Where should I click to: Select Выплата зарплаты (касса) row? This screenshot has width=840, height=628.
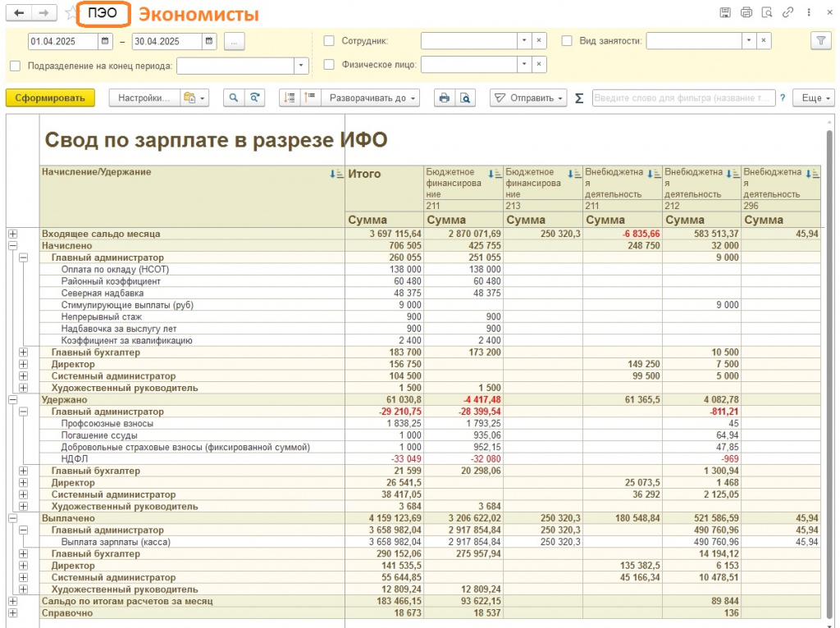[430, 542]
